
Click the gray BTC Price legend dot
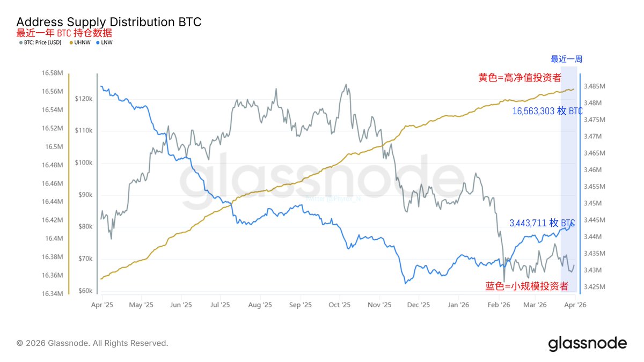[x=21, y=42]
